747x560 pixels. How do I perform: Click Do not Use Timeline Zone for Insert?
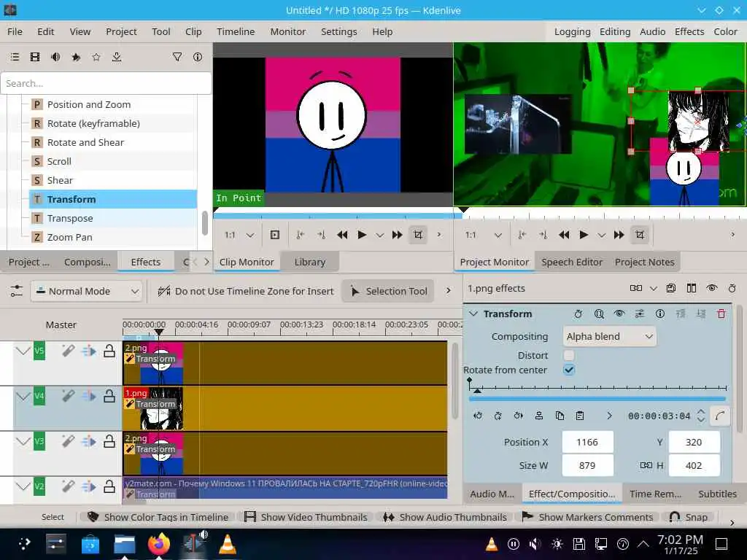(x=246, y=291)
